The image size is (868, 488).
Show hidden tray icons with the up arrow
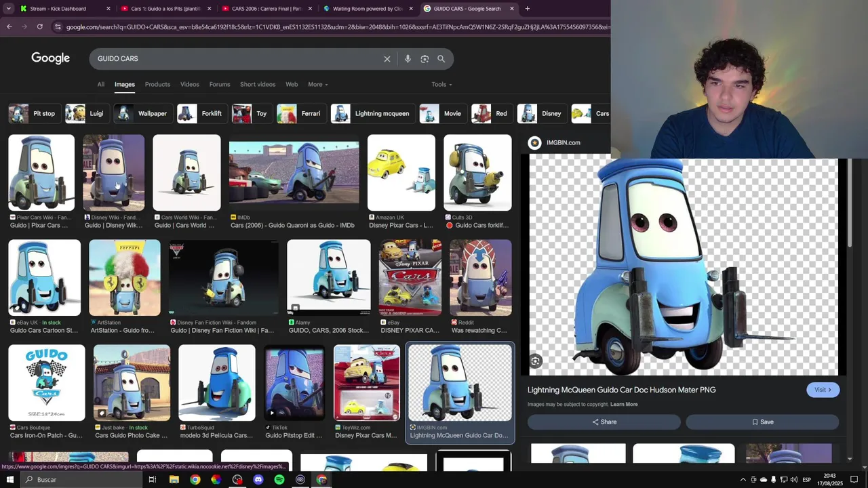point(743,480)
